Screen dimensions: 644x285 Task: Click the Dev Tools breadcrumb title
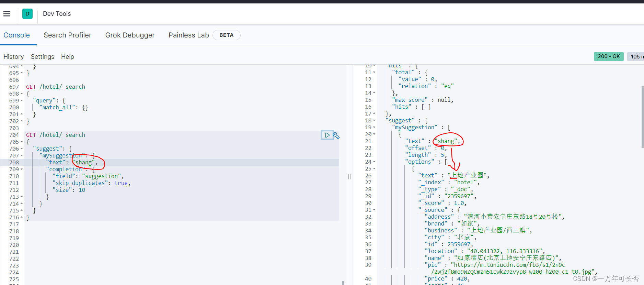[57, 14]
